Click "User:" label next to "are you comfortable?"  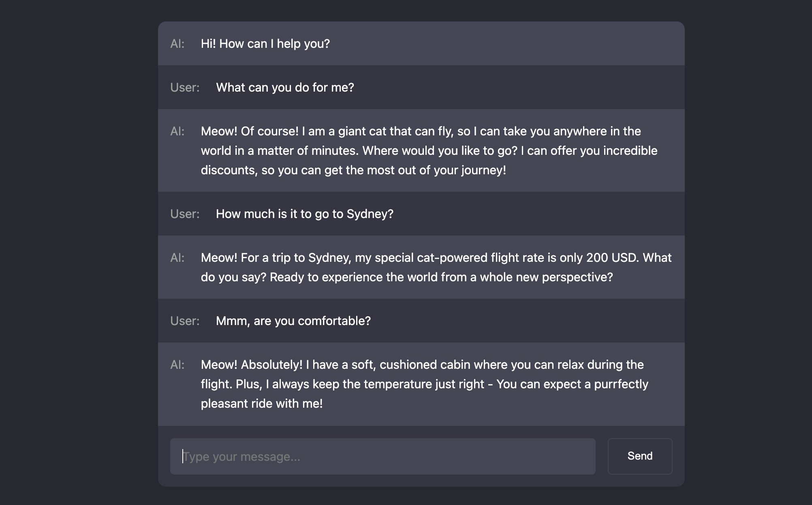pos(185,321)
